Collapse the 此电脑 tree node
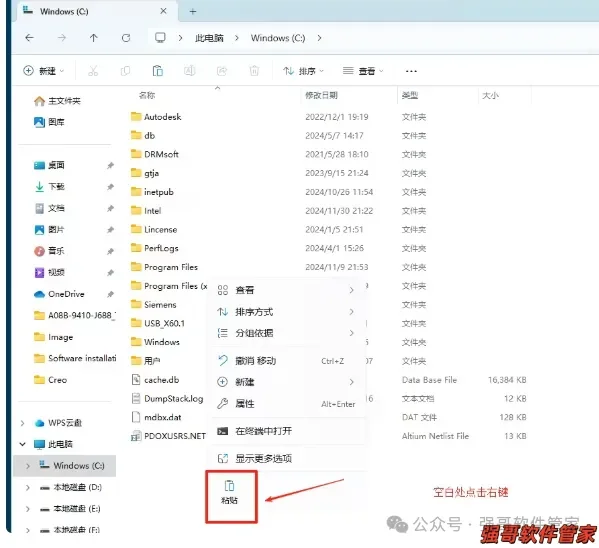 point(23,444)
